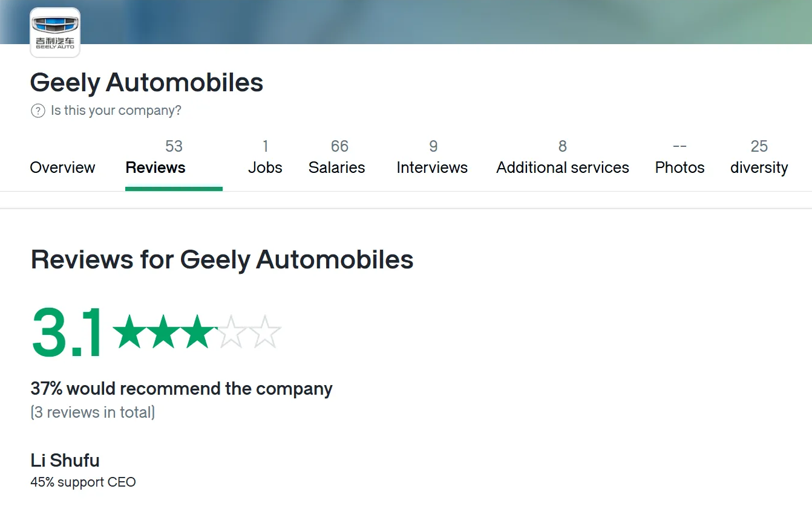Click the second green rating star

point(163,332)
